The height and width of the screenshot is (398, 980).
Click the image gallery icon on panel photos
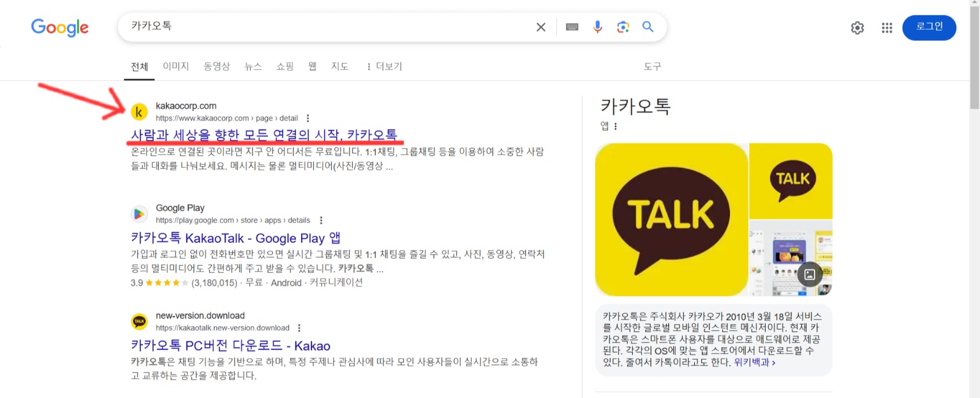(810, 274)
